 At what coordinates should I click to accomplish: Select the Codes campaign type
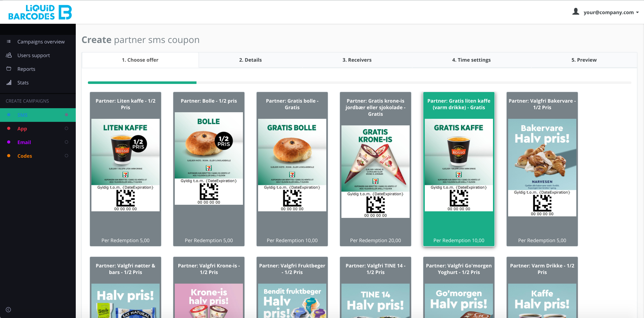click(x=38, y=156)
